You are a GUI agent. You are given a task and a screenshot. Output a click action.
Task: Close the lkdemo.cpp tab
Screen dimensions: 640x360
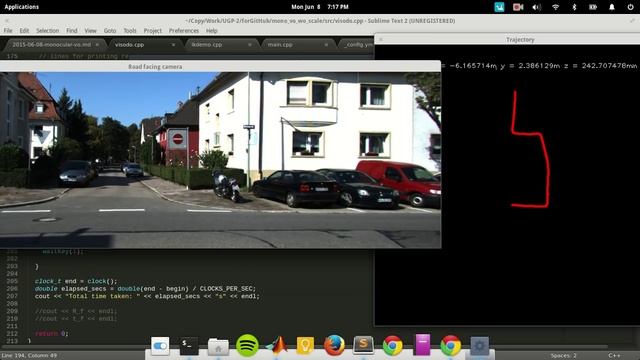tap(249, 44)
